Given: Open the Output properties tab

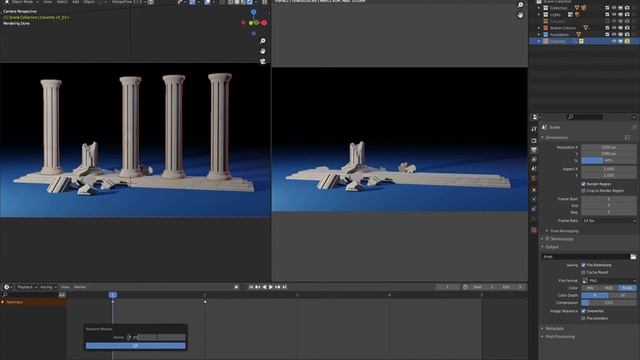Looking at the screenshot, I should point(534,150).
